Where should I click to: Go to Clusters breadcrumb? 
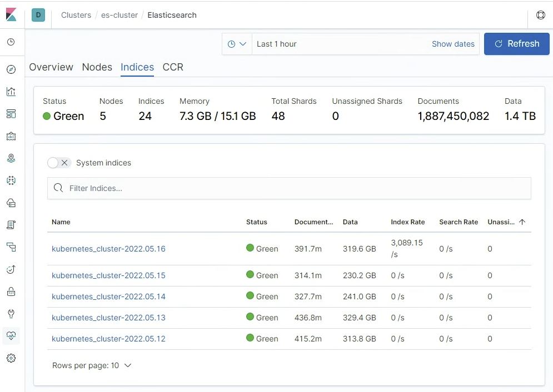click(x=76, y=15)
